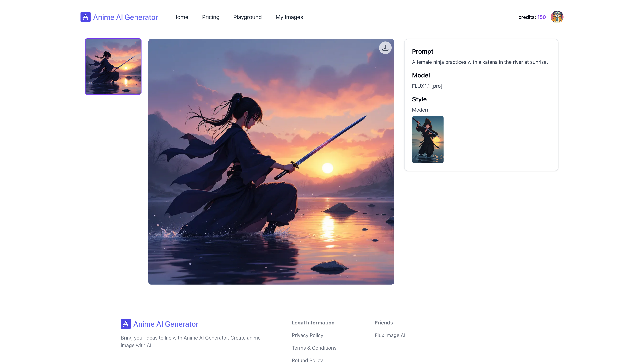Click the Modern style preview image
This screenshot has height=362, width=644.
tap(427, 139)
